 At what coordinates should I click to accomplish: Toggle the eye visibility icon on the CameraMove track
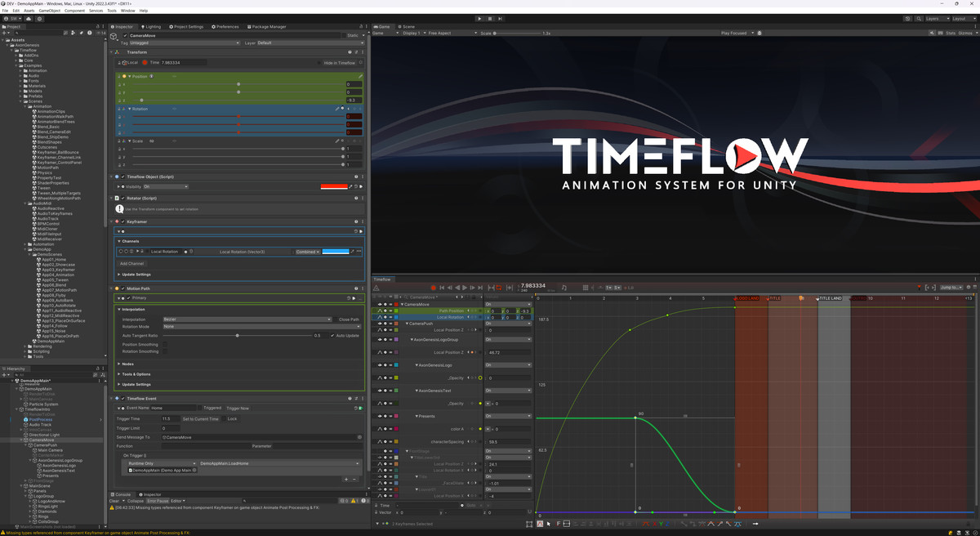379,304
